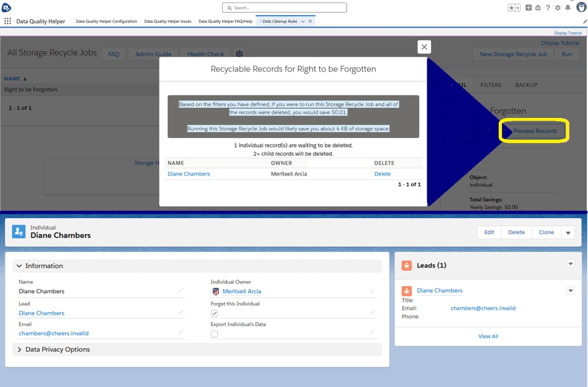Click the lead icon beside Diane Chambers
Viewport: 588px width, 387px height.
coord(407,291)
